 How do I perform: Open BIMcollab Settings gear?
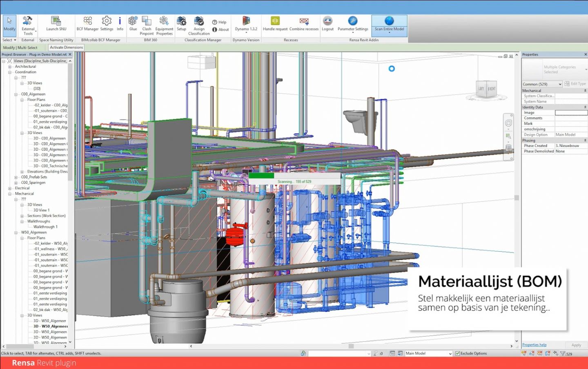click(x=107, y=24)
